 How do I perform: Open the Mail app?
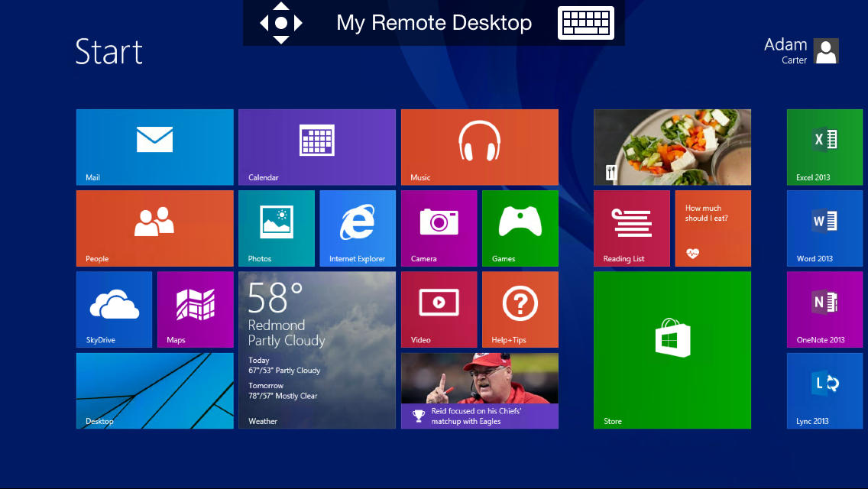point(154,147)
